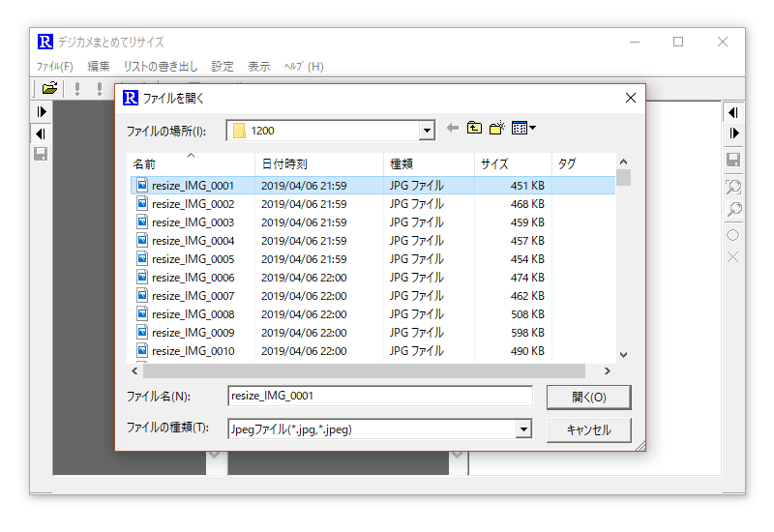This screenshot has width=774, height=532.
Task: Click the X icon on right panel
Action: (x=733, y=257)
